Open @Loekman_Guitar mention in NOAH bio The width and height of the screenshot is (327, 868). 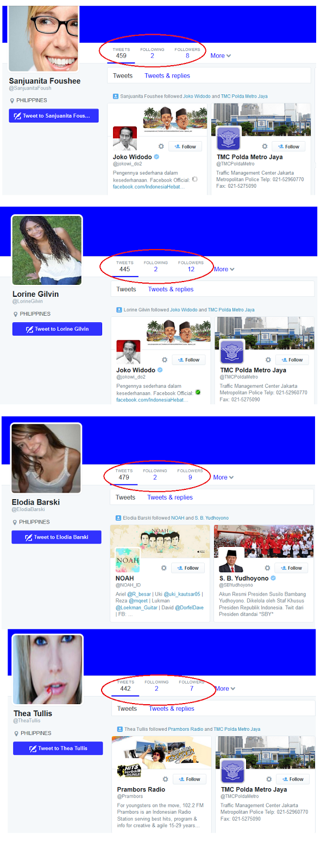tap(136, 608)
